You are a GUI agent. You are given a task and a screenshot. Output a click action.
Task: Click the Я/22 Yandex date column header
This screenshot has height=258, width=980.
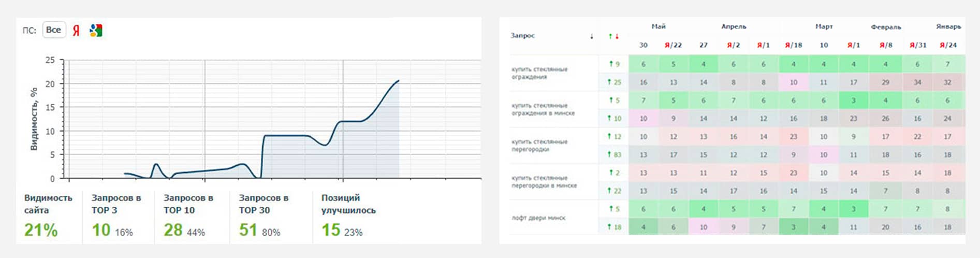pos(673,45)
